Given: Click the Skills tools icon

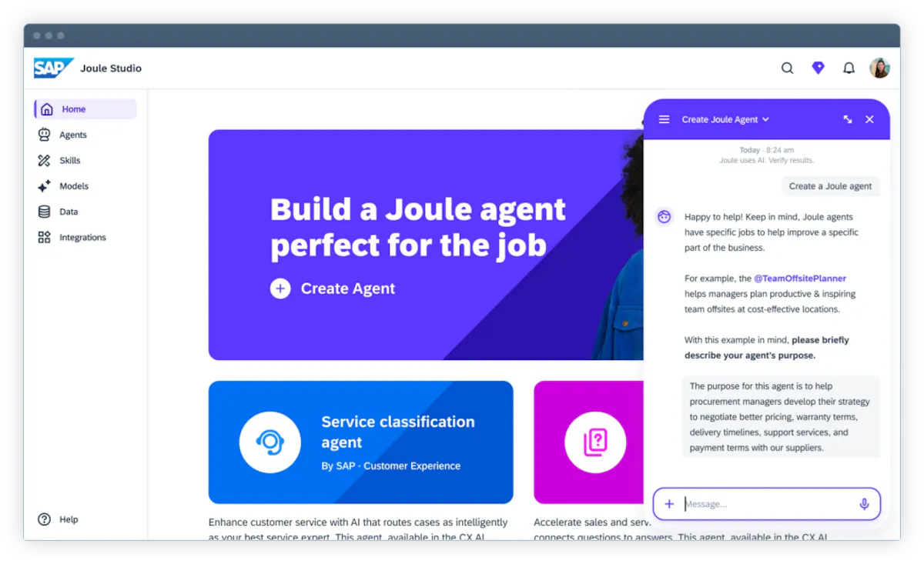Looking at the screenshot, I should pos(44,160).
